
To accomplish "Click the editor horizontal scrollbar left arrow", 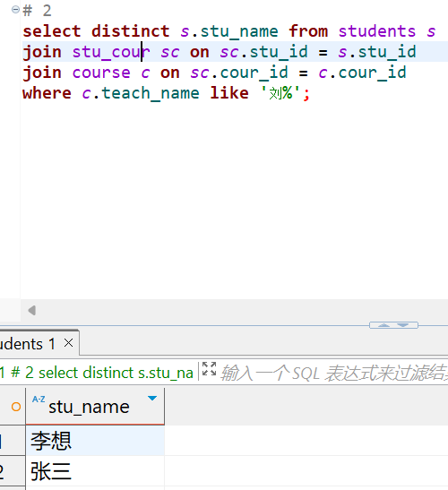I will (x=32, y=310).
